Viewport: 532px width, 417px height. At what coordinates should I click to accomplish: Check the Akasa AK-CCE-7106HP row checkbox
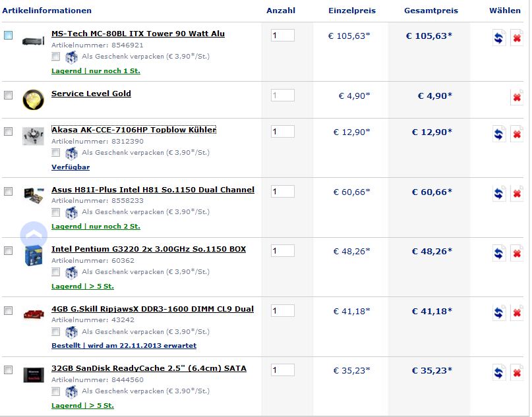click(8, 131)
